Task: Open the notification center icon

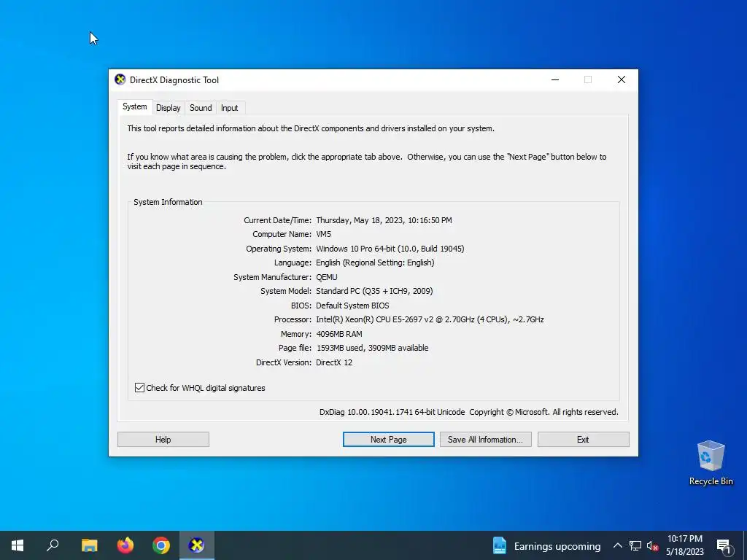Action: [724, 545]
